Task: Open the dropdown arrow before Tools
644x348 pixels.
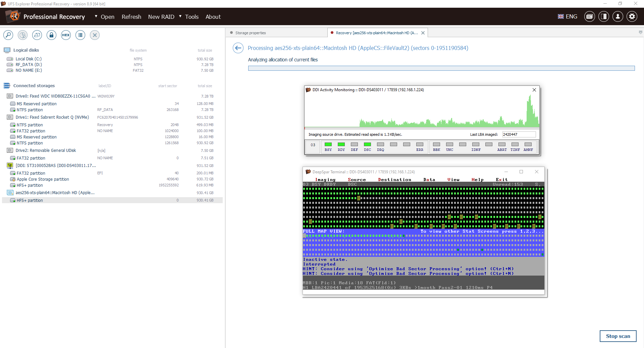Action: pos(180,16)
